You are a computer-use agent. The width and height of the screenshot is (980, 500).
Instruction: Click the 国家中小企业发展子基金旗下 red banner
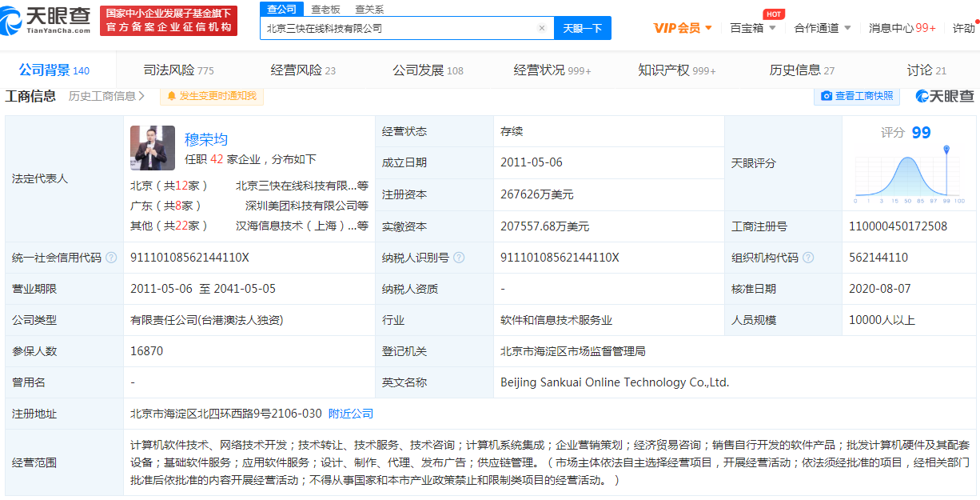pyautogui.click(x=169, y=21)
